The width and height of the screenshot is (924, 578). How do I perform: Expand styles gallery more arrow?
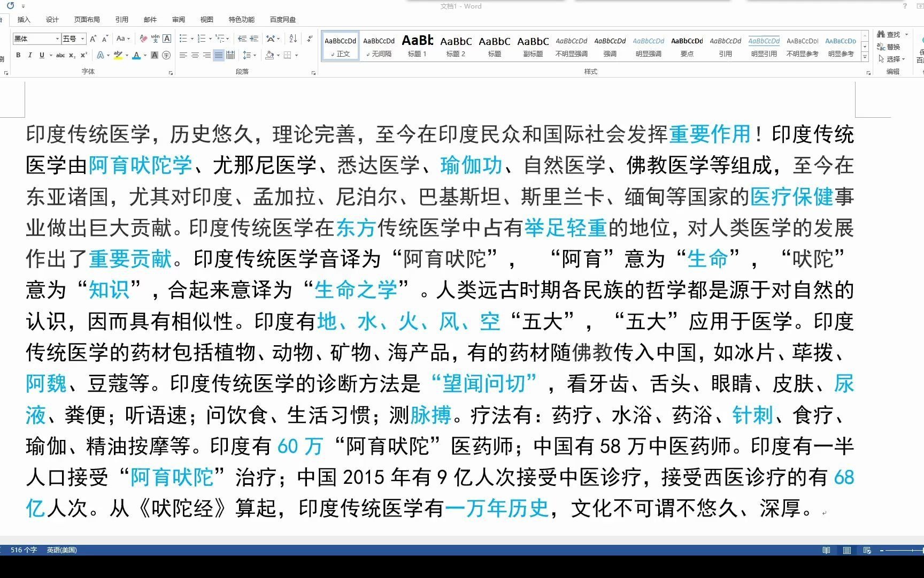point(865,57)
